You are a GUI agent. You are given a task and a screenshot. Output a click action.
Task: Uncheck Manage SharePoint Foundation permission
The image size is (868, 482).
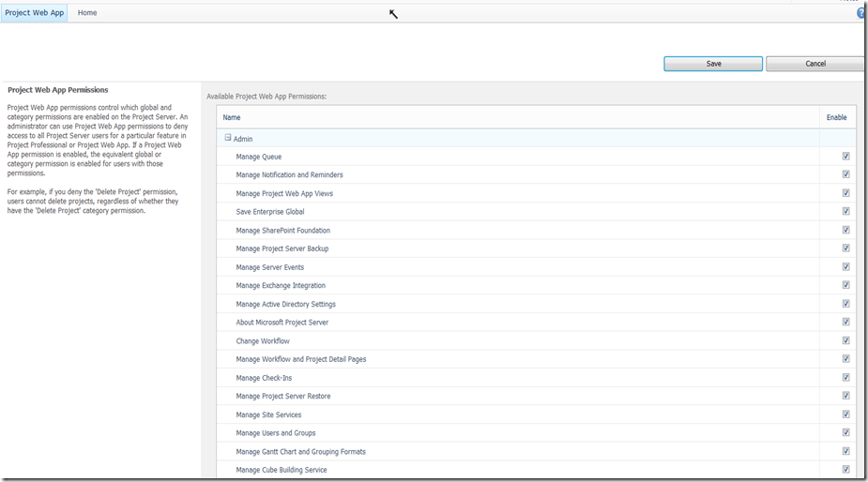(x=845, y=230)
